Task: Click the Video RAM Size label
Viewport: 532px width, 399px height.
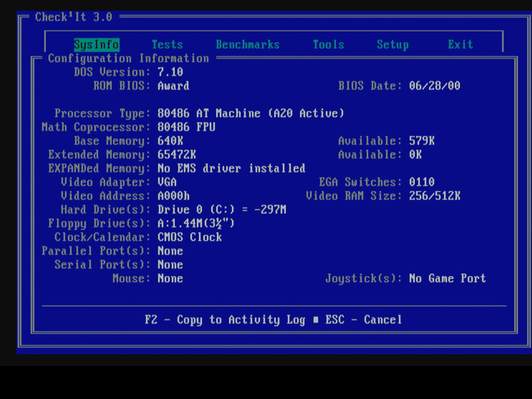Action: coord(354,196)
